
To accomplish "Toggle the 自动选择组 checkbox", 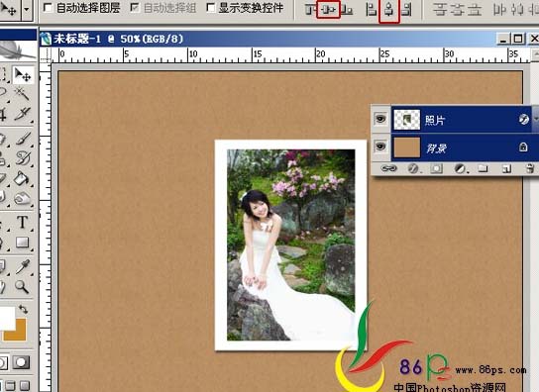I will [135, 8].
